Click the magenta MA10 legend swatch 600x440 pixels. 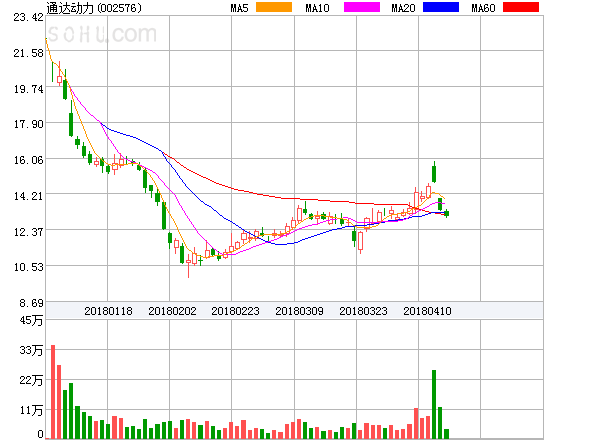[x=362, y=7]
